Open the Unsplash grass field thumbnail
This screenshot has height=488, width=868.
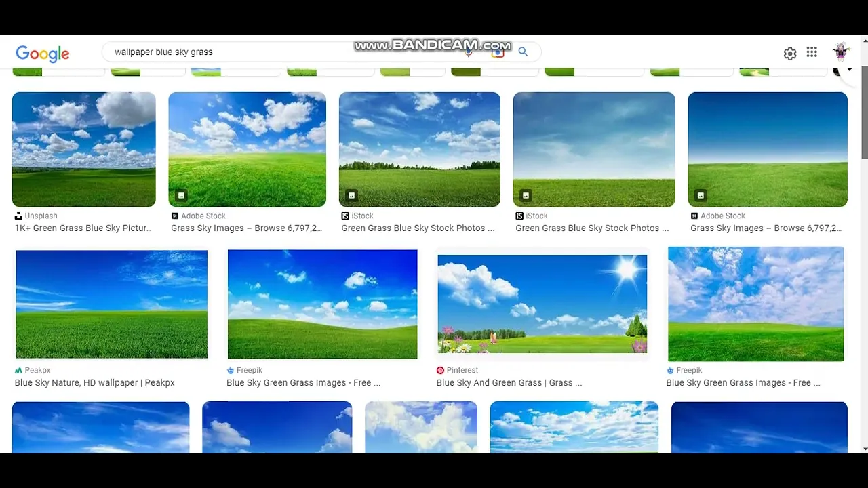84,149
